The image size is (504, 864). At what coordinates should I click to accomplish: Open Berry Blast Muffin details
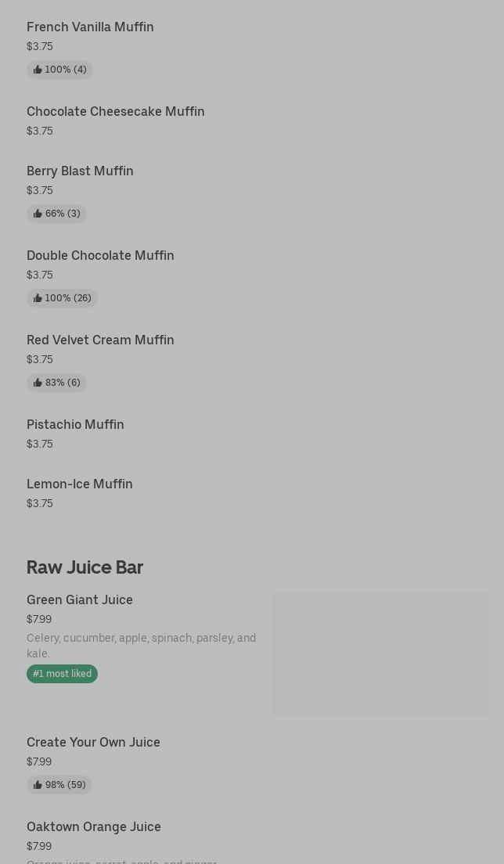[x=80, y=171]
